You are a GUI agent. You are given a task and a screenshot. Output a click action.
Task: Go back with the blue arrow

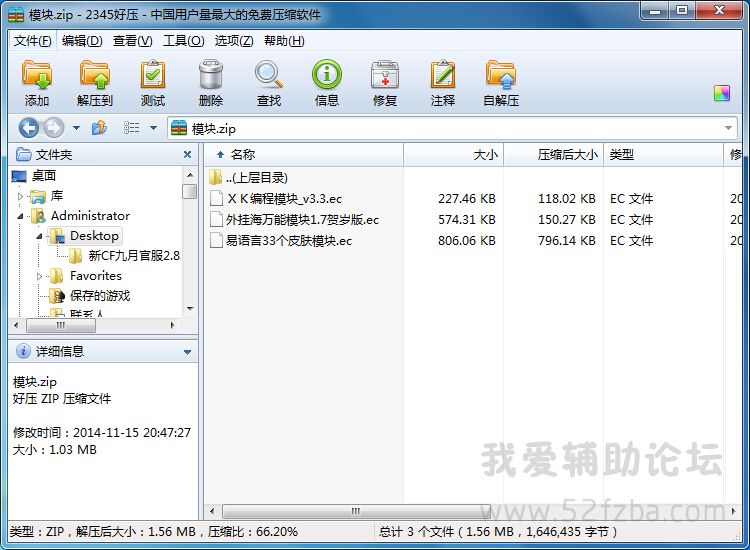click(29, 128)
